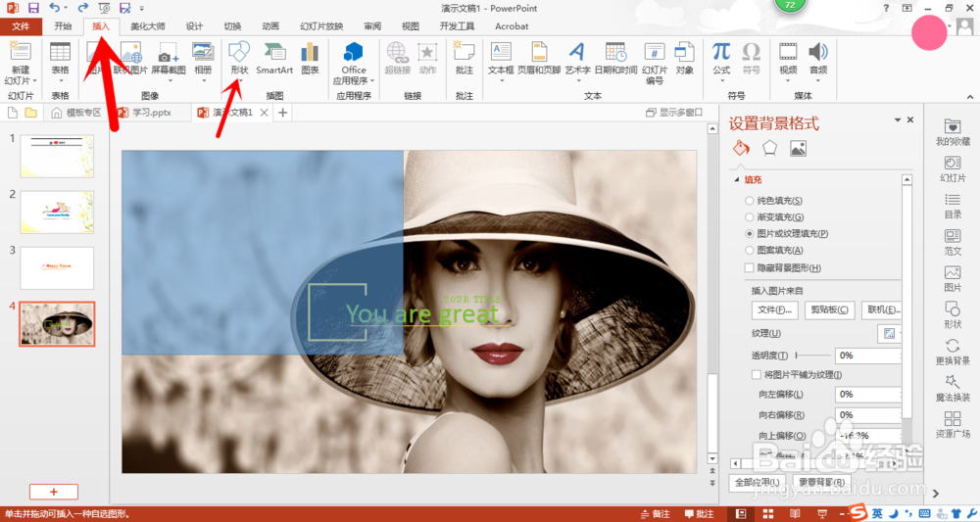
Task: Click the Sogou input method S icon
Action: tap(858, 512)
